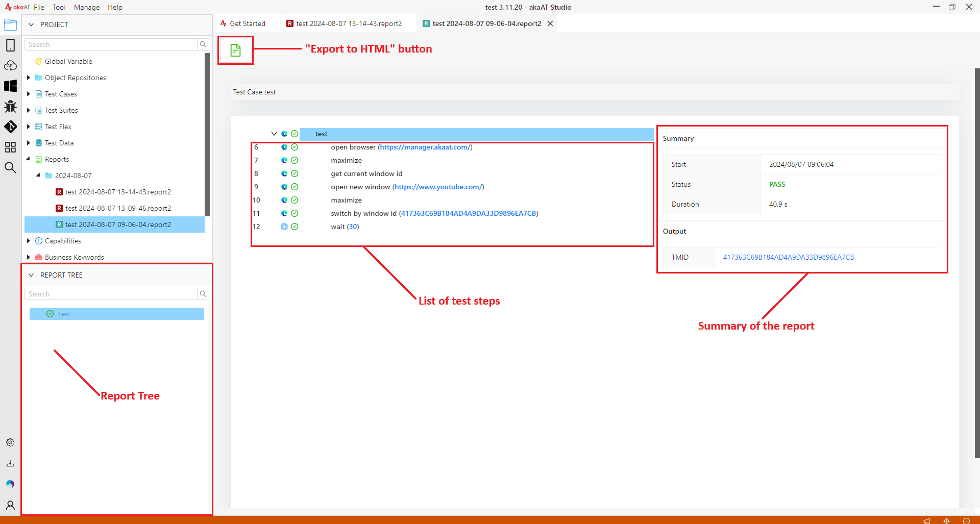Viewport: 980px width, 524px height.
Task: Expand Object Repositories node
Action: [x=29, y=78]
